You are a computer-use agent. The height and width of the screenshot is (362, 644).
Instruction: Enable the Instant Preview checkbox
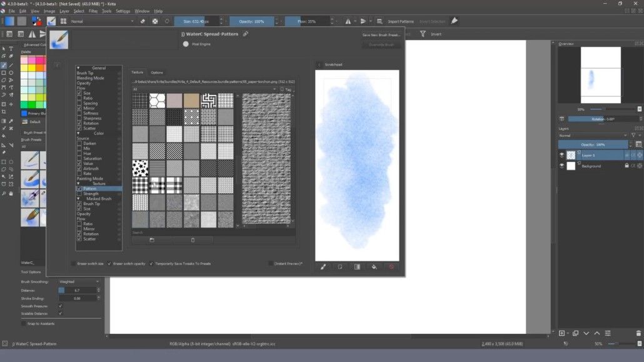[x=270, y=264]
